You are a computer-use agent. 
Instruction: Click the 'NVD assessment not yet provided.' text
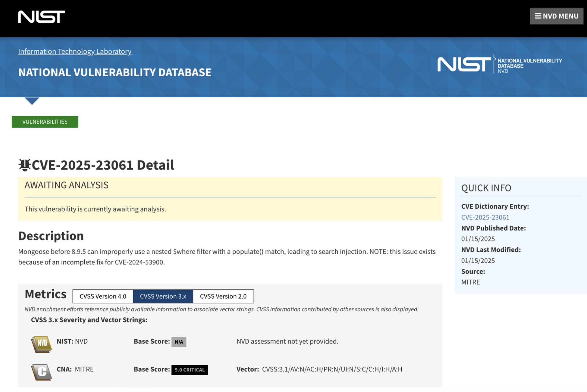(287, 341)
